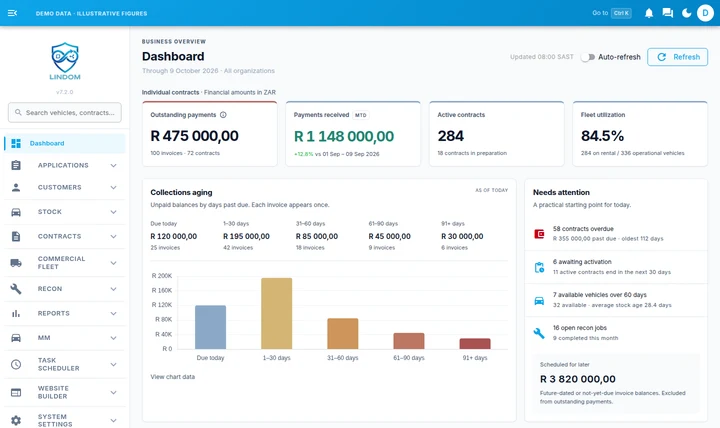Click the MM car icon
720x428 pixels.
(x=16, y=338)
